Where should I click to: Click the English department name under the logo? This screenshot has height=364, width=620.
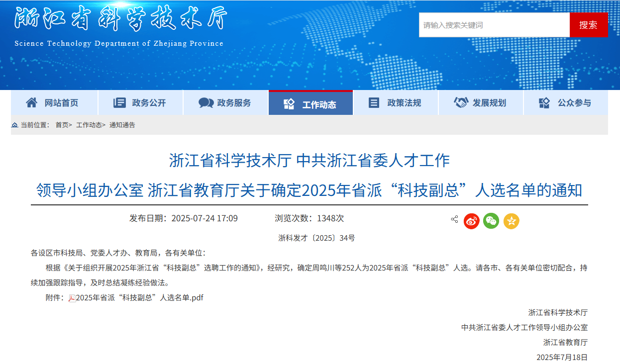click(x=119, y=43)
